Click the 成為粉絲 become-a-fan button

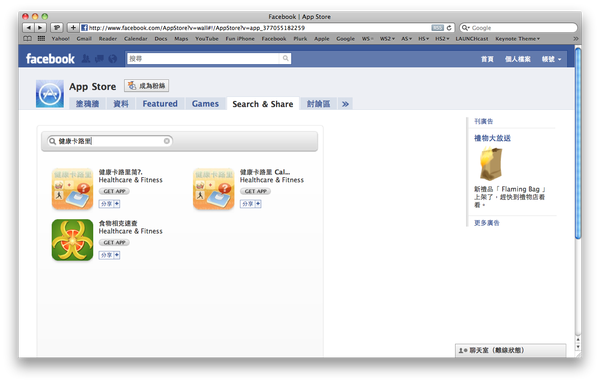[147, 86]
